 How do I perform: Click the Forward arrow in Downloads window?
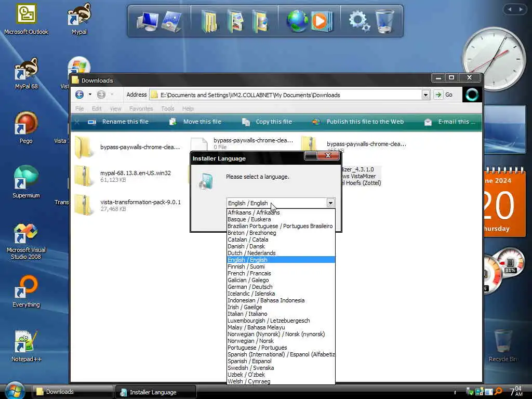click(x=101, y=95)
